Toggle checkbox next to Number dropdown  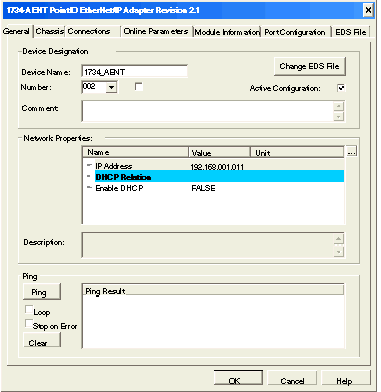tap(139, 87)
